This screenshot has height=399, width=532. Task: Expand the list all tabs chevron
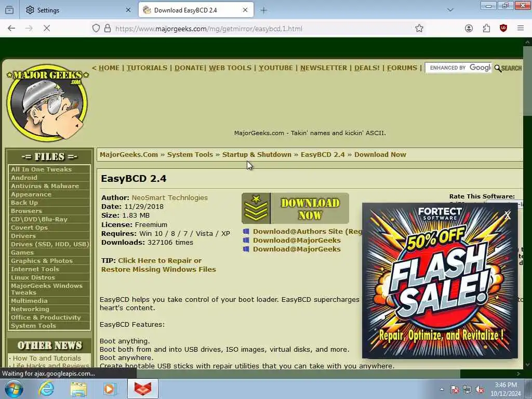click(x=450, y=10)
